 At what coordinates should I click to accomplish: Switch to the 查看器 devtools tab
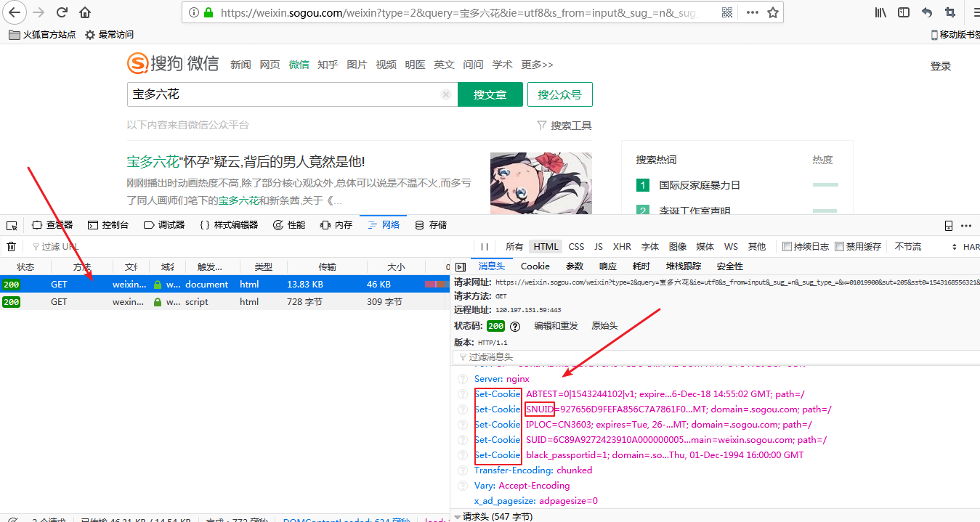(x=52, y=225)
